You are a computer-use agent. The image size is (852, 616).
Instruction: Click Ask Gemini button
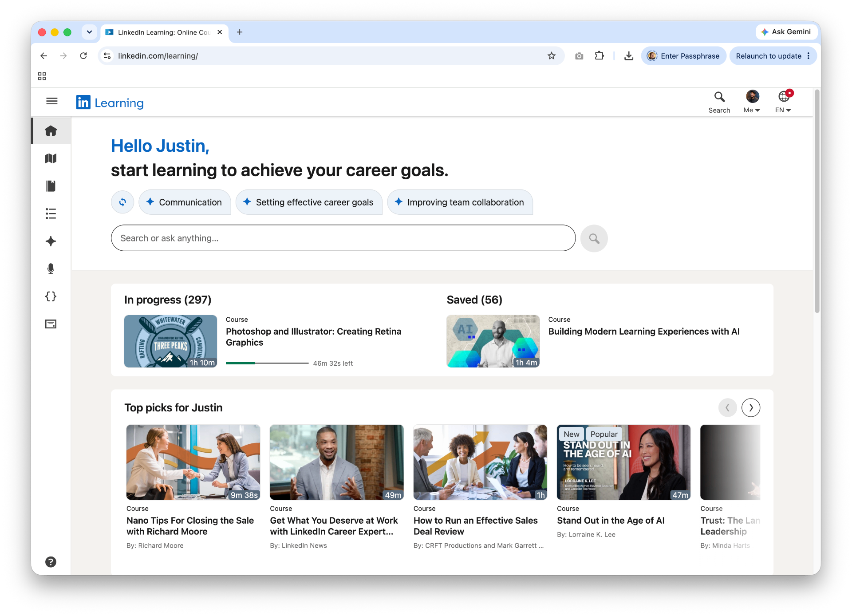coord(786,32)
